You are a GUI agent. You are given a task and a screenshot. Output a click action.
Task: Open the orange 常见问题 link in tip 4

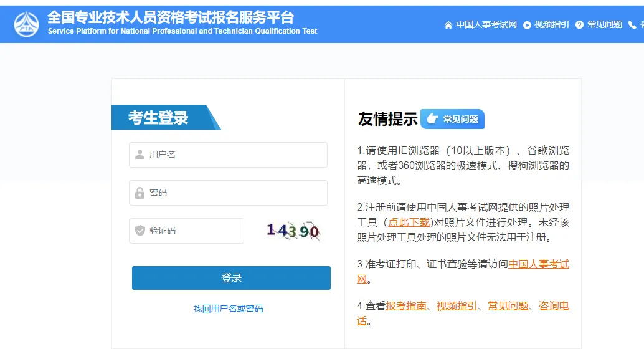(x=508, y=306)
